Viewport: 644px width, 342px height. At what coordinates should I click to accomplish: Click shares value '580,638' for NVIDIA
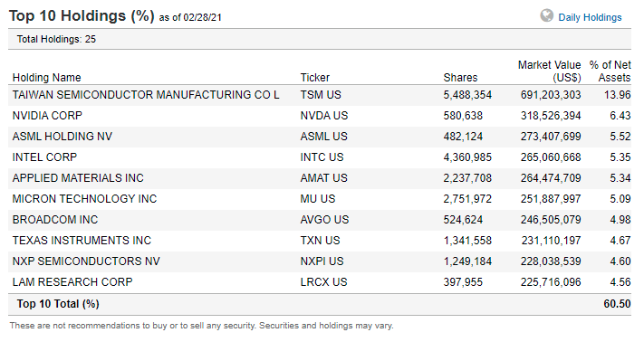pyautogui.click(x=463, y=116)
